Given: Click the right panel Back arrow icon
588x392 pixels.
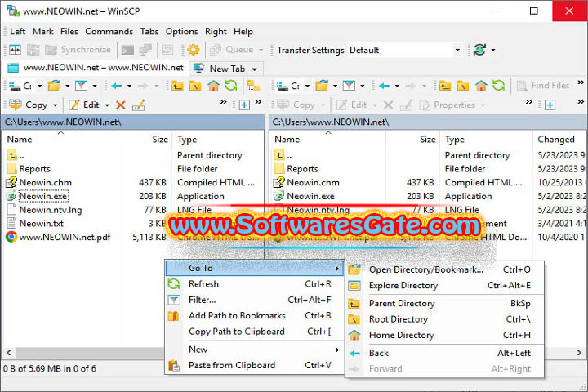Looking at the screenshot, I should [x=384, y=86].
